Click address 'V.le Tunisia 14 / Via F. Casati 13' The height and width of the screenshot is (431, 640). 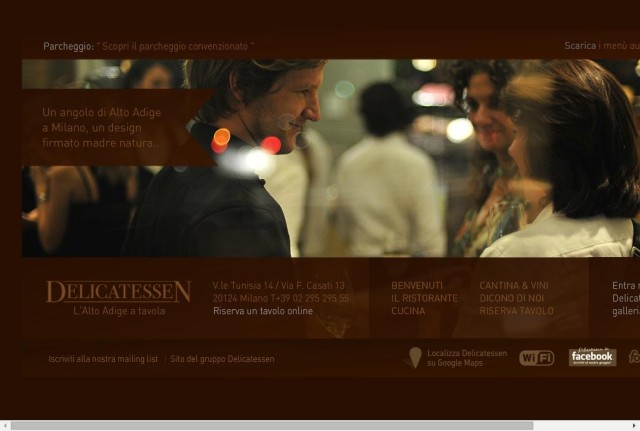[278, 285]
